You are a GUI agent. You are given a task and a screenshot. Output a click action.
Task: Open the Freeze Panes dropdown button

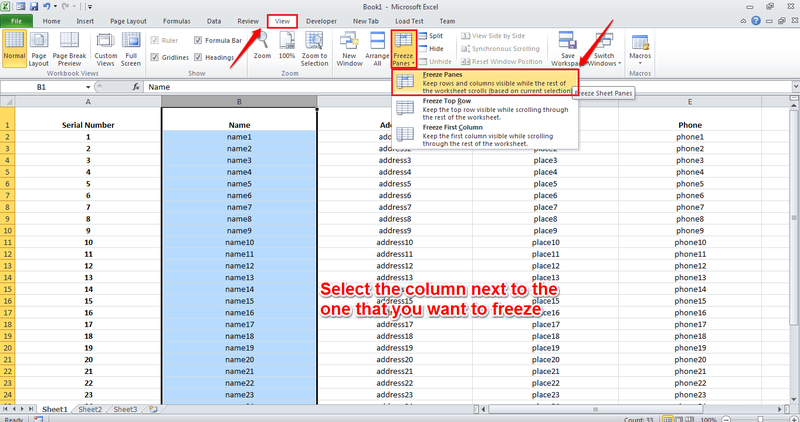[404, 49]
